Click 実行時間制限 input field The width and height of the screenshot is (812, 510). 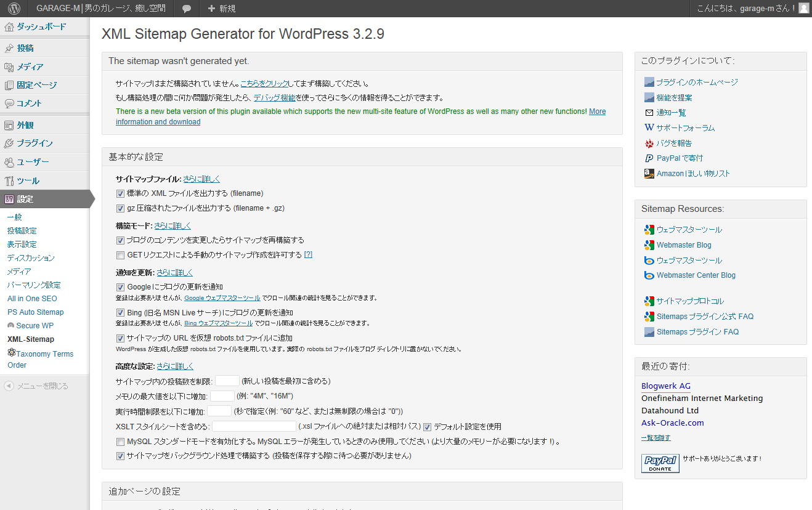coord(219,411)
